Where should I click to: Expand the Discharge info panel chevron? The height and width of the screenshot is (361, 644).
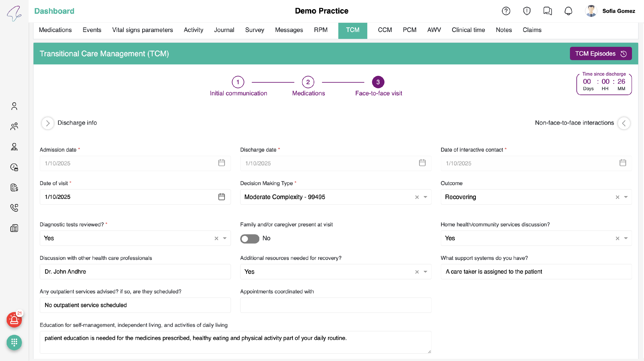[48, 123]
